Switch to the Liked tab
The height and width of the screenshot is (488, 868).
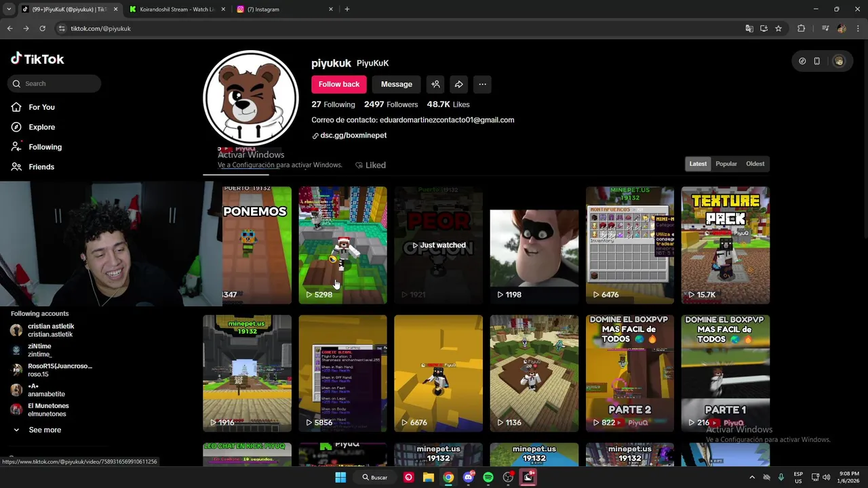[x=370, y=165]
